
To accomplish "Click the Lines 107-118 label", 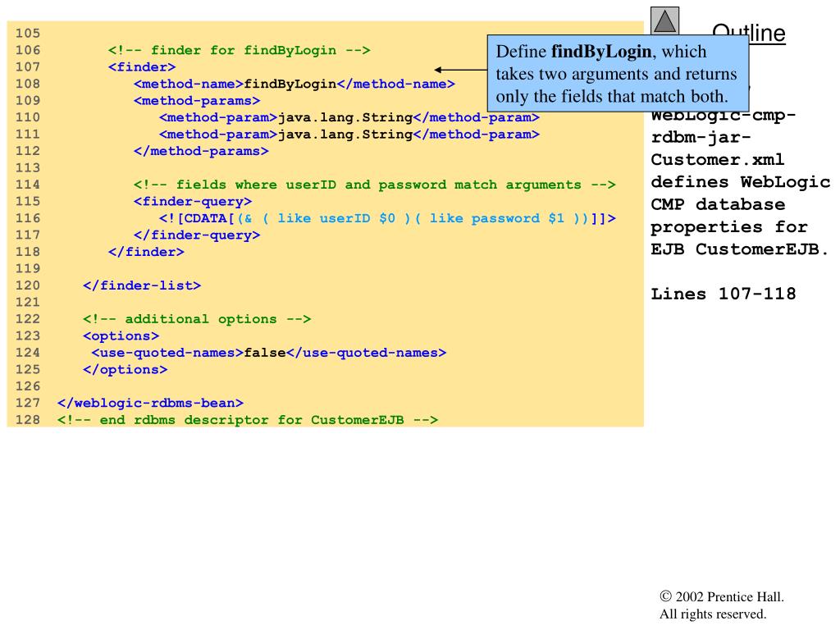I will click(x=723, y=294).
